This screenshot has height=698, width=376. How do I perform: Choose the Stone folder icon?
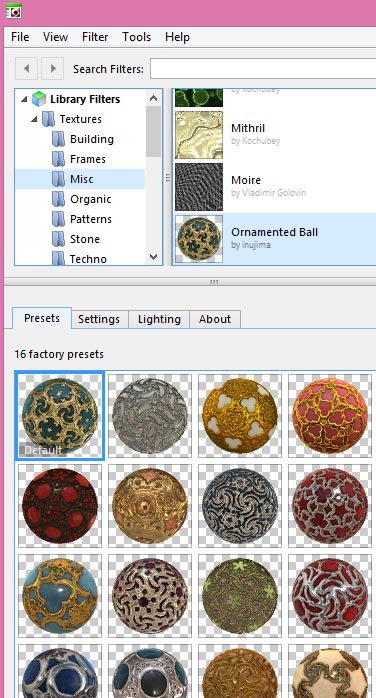58,239
